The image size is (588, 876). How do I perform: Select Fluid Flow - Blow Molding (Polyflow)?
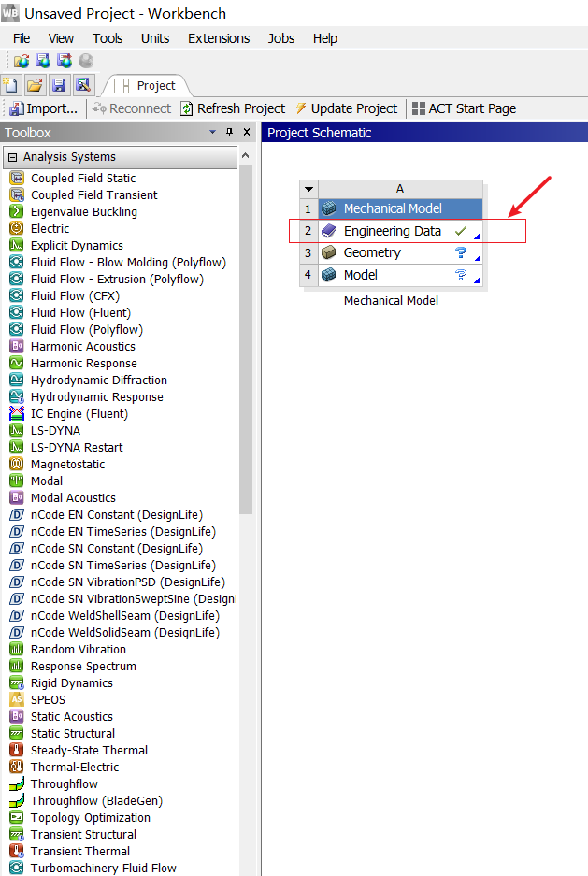pos(128,262)
